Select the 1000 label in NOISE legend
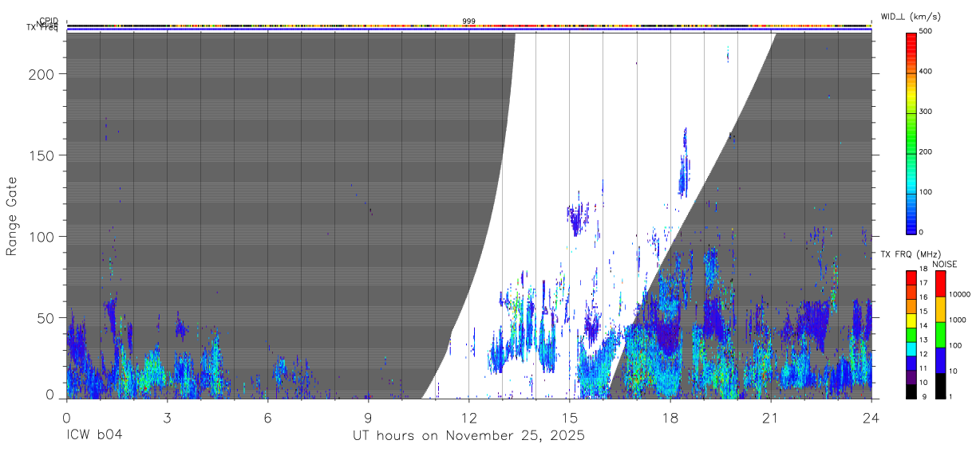This screenshot has height=452, width=980. coord(958,320)
